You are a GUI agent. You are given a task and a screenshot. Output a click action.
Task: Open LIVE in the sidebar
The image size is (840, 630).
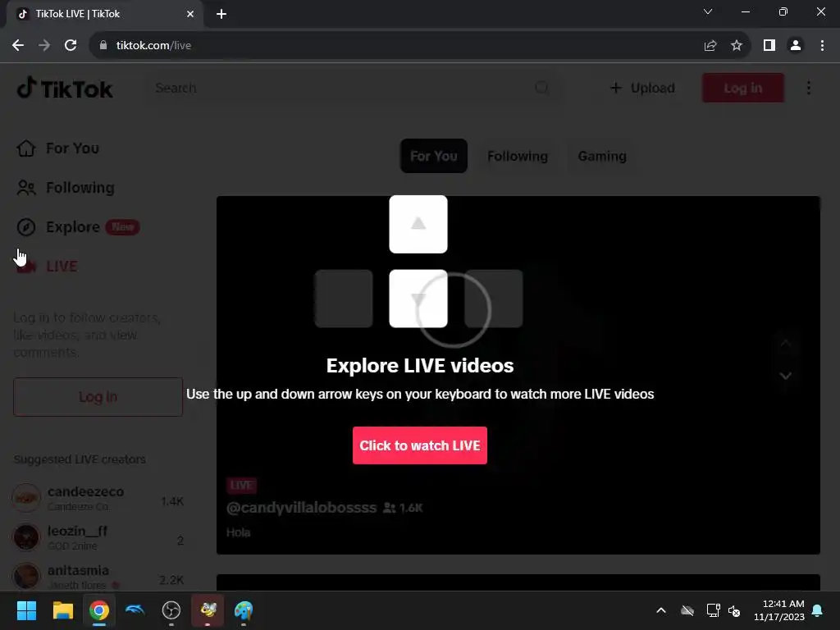pos(62,267)
